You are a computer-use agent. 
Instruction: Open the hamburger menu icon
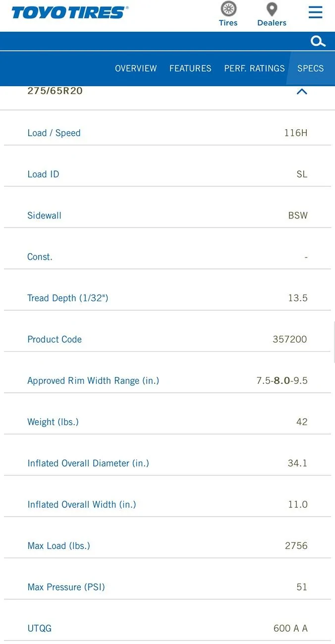316,12
